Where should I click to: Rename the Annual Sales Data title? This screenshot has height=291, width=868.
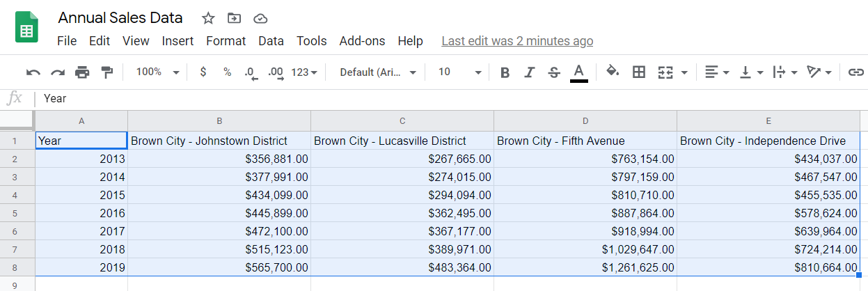pyautogui.click(x=120, y=18)
